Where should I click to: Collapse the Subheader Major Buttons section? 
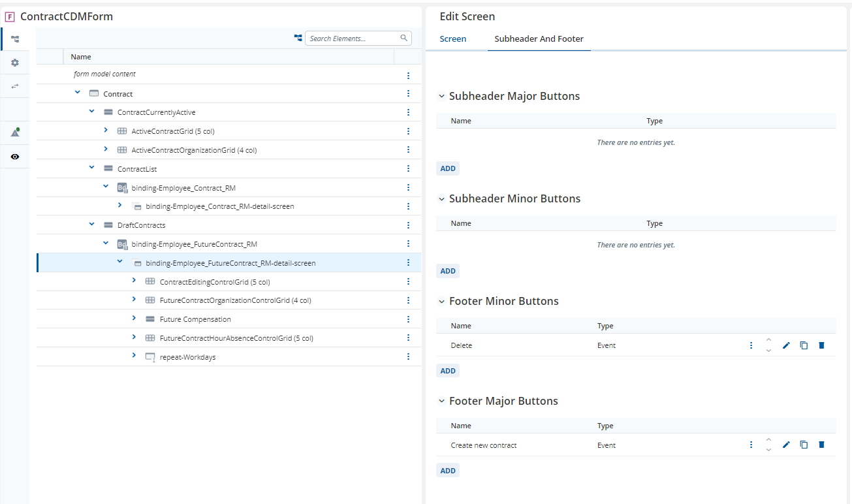pyautogui.click(x=441, y=97)
